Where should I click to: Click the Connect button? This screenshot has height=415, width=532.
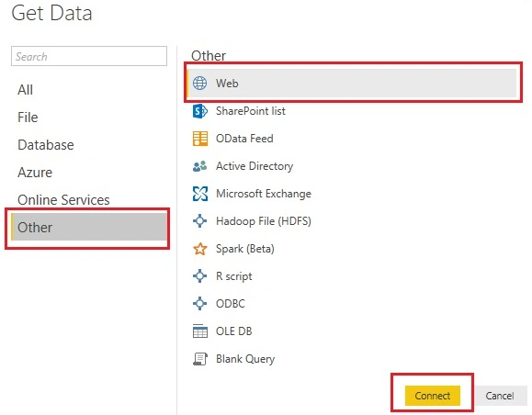coord(432,396)
